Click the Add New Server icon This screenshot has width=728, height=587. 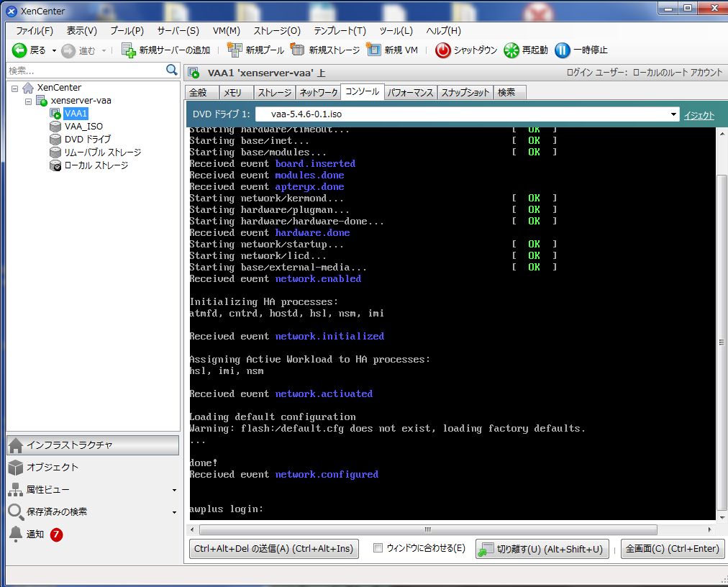click(x=128, y=50)
